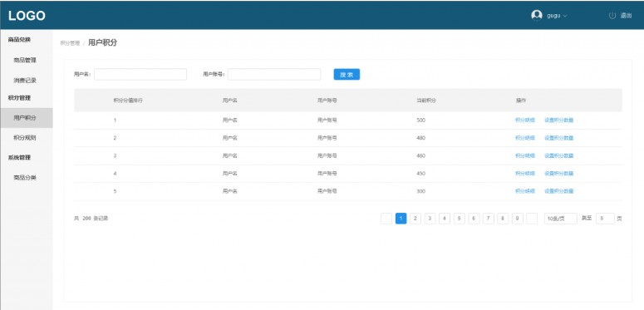The width and height of the screenshot is (644, 310).
Task: Click the 操作 column header
Action: click(521, 101)
